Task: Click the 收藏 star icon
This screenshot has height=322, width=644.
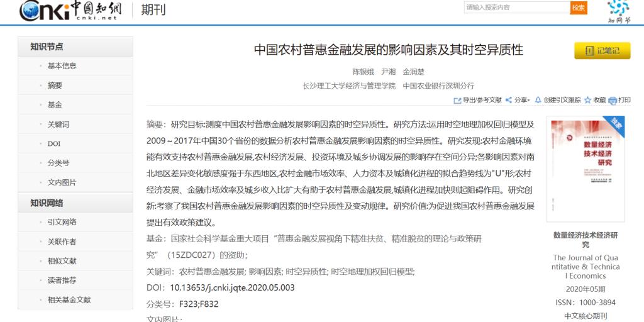Action: pos(587,100)
